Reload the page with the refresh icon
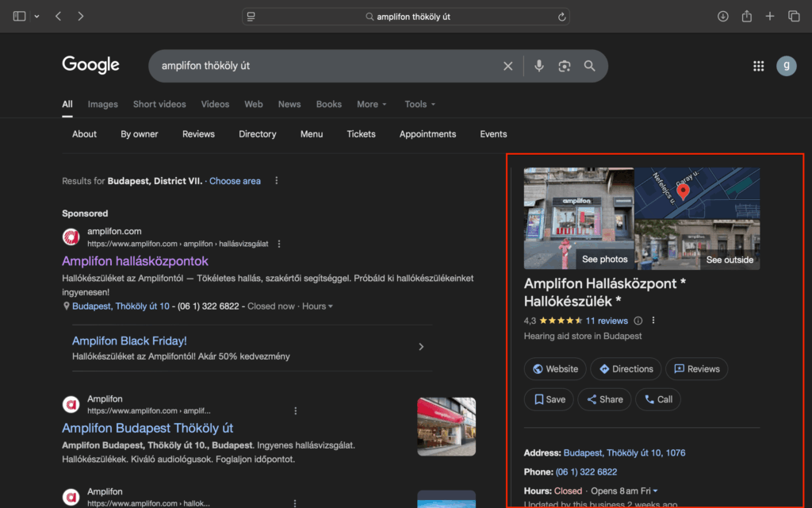Image resolution: width=812 pixels, height=508 pixels. click(x=561, y=17)
